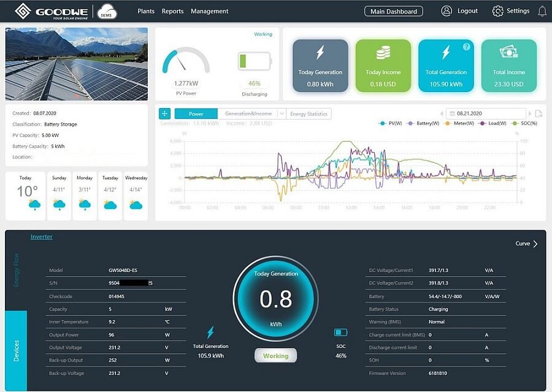552x392 pixels.
Task: Click the SEMS cloud icon
Action: point(107,11)
